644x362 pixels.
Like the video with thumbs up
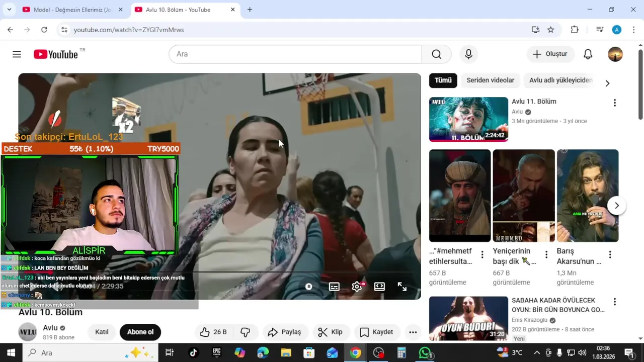[x=213, y=332]
